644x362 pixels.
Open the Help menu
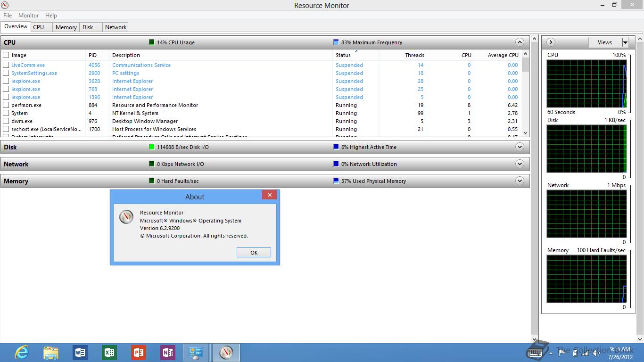point(51,15)
